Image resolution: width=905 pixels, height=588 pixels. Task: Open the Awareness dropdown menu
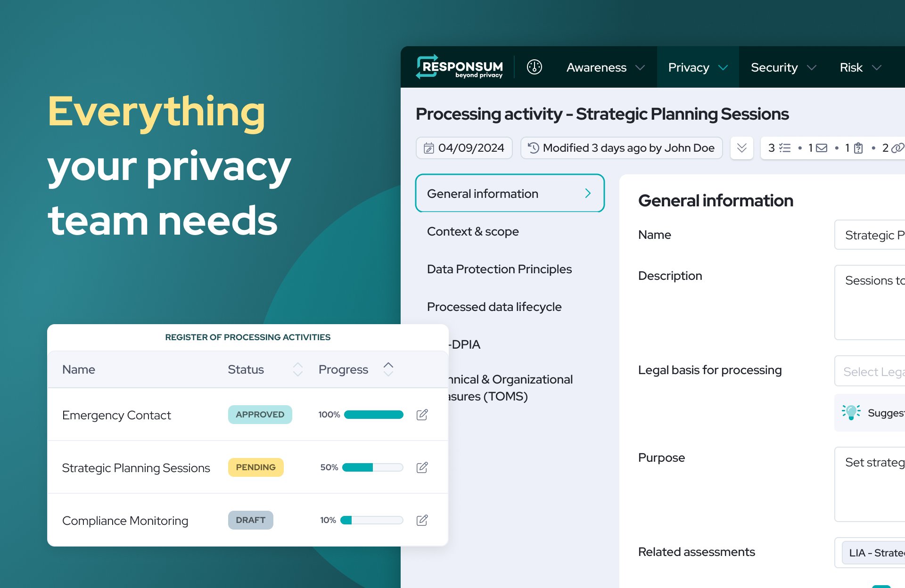click(605, 67)
